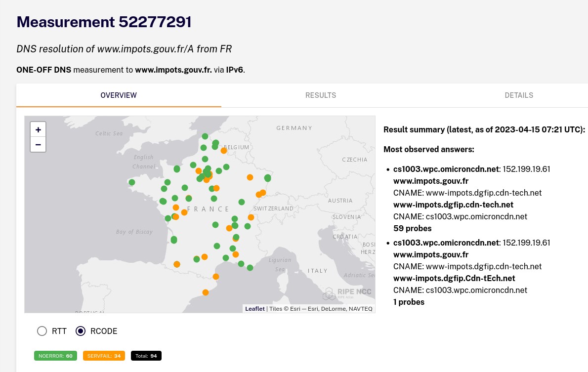
Task: Switch to the RESULTS tab
Action: (x=321, y=95)
